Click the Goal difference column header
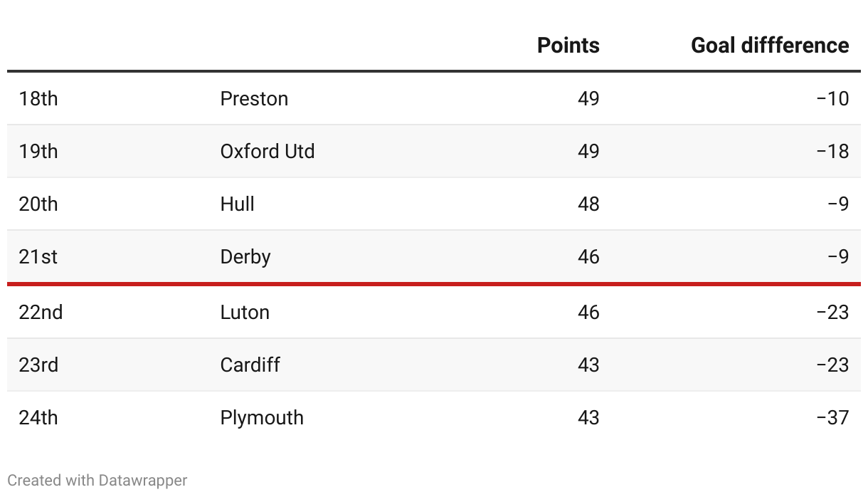The width and height of the screenshot is (868, 497). click(x=770, y=46)
